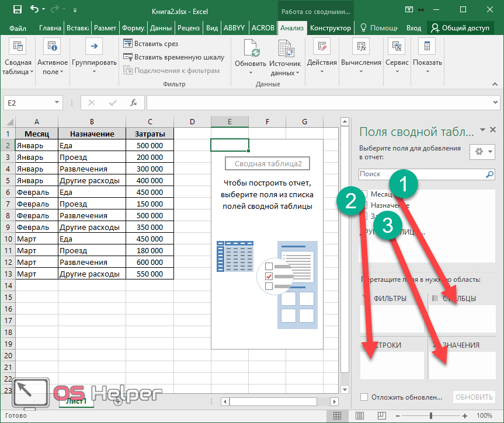
Task: Click the Save icon in title bar
Action: 17,9
